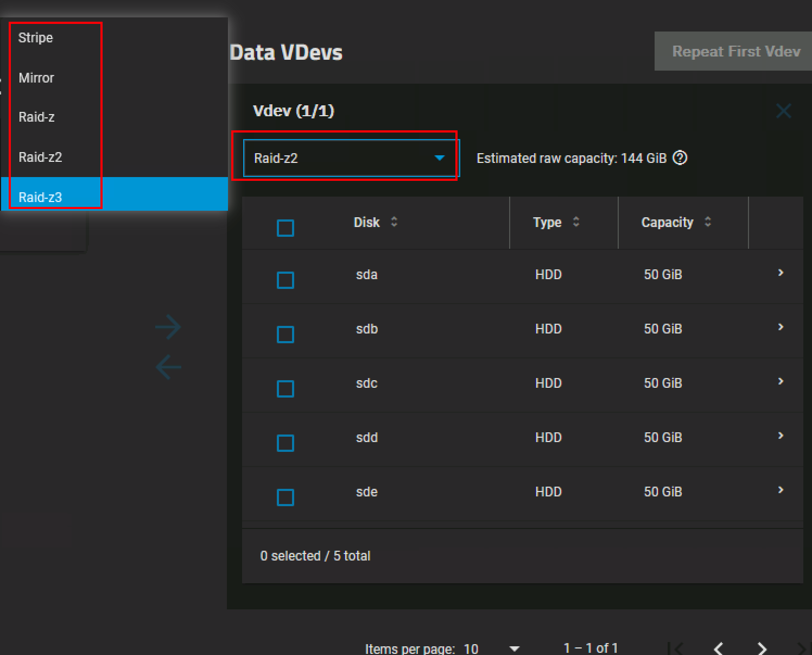Open the Items per page dropdown

(515, 648)
